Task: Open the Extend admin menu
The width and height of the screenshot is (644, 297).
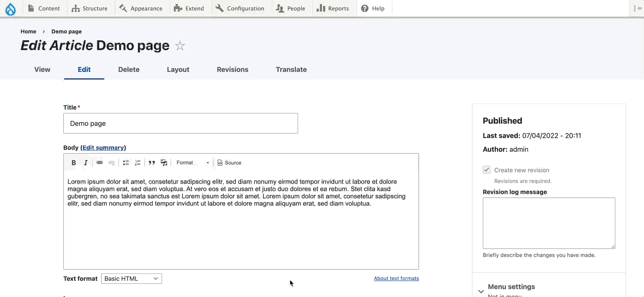Action: pos(189,9)
